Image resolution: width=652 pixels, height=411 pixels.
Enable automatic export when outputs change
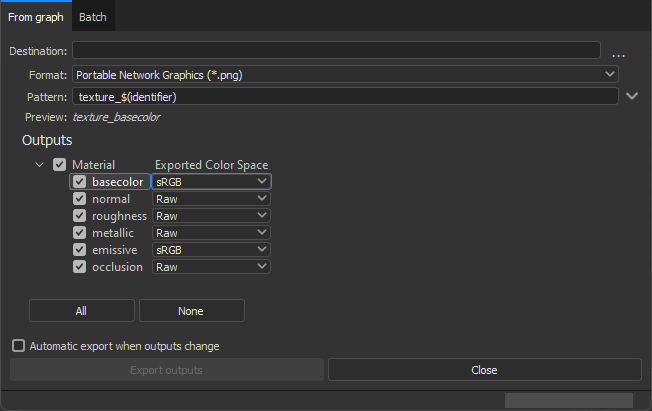(x=18, y=346)
